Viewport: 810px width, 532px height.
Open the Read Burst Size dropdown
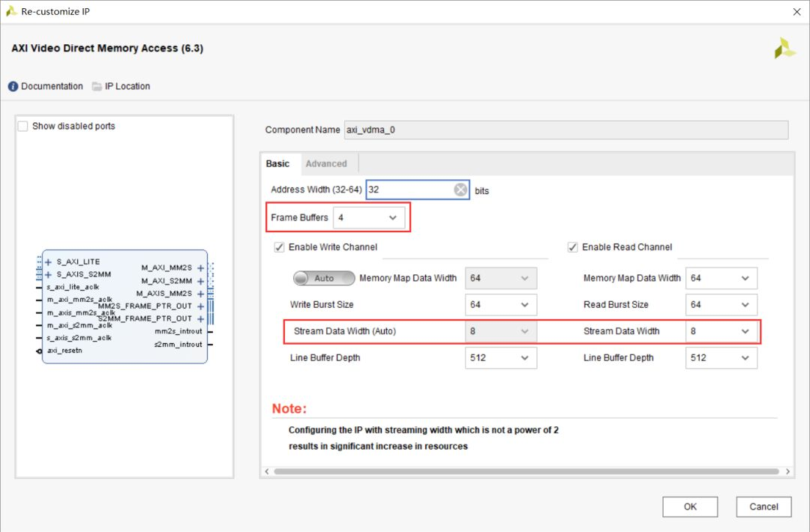pos(721,305)
